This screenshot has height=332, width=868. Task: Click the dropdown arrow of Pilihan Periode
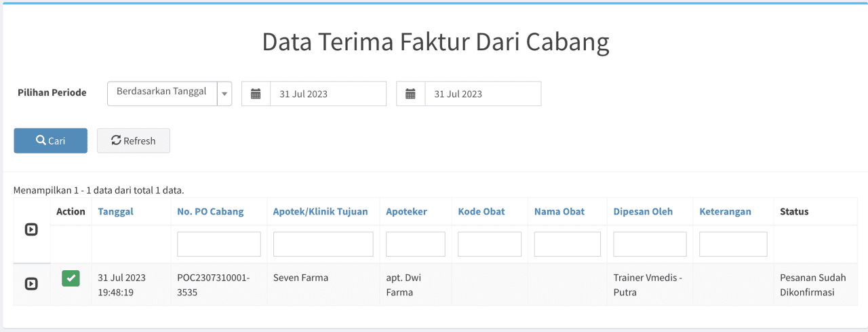pyautogui.click(x=224, y=94)
